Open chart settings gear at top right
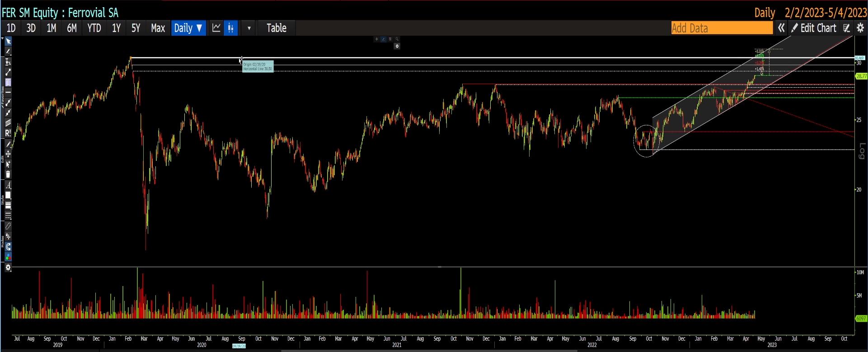The width and height of the screenshot is (868, 352). pyautogui.click(x=860, y=28)
